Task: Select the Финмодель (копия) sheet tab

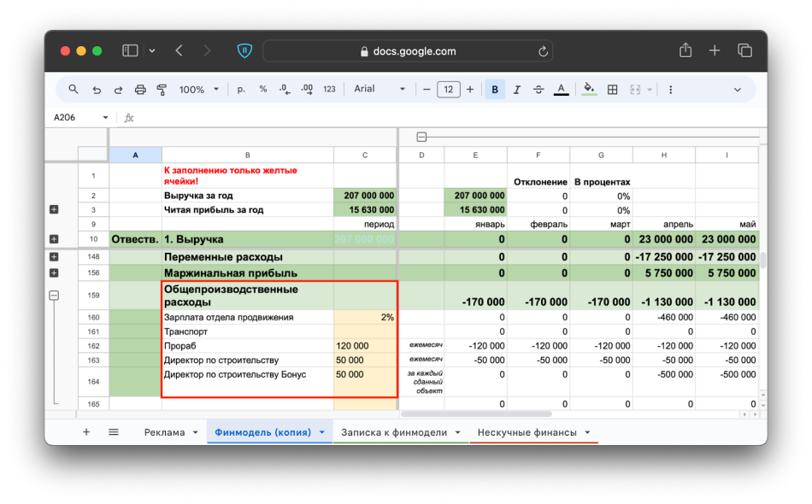Action: (262, 432)
